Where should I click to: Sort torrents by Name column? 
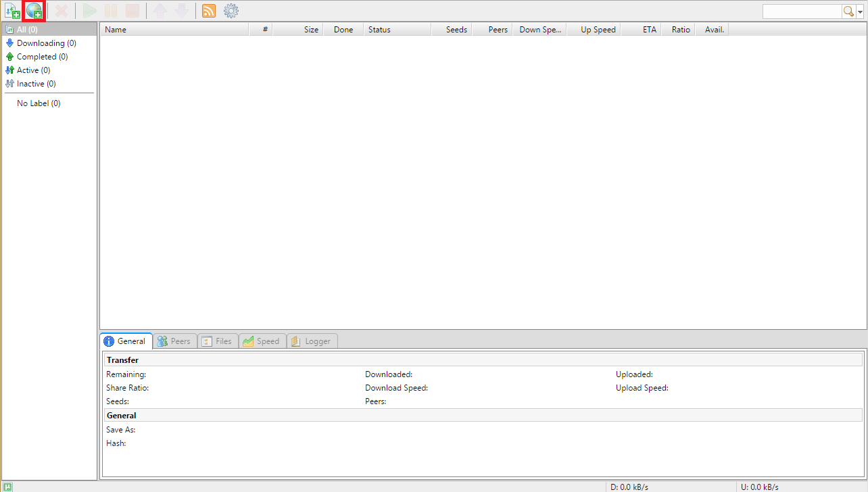[x=174, y=30]
